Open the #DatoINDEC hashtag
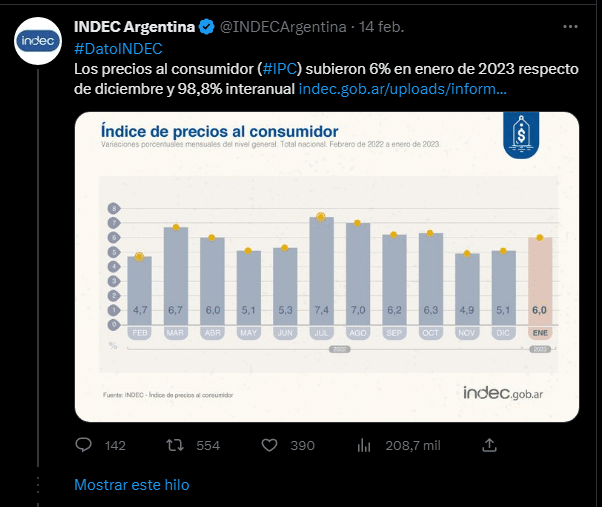Image resolution: width=602 pixels, height=507 pixels. tap(118, 47)
